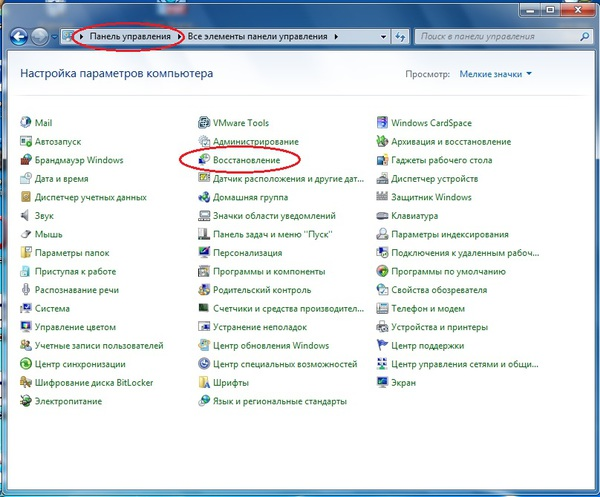The image size is (600, 497).
Task: Click the magnifier search icon
Action: [x=585, y=37]
